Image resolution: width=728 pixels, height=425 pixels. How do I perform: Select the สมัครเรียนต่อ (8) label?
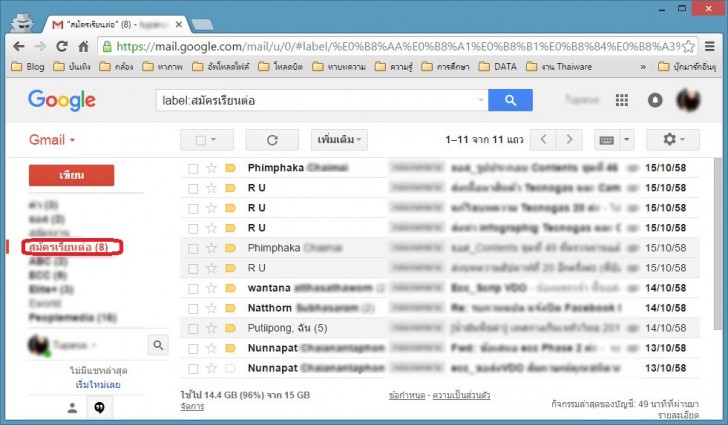pos(69,247)
